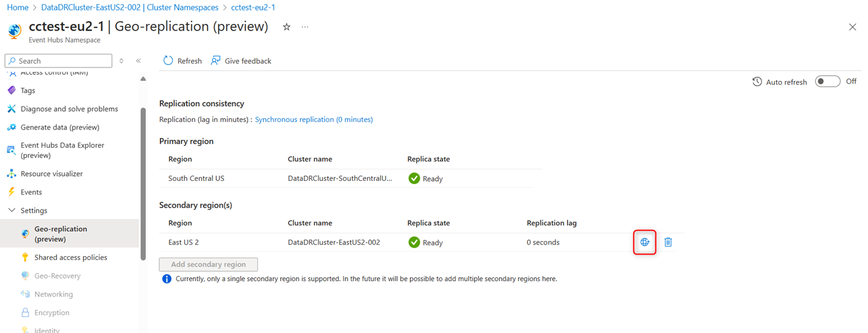Screen dimensions: 868x333
Task: Click the Synchronous replication (0 minutes) link
Action: (314, 120)
